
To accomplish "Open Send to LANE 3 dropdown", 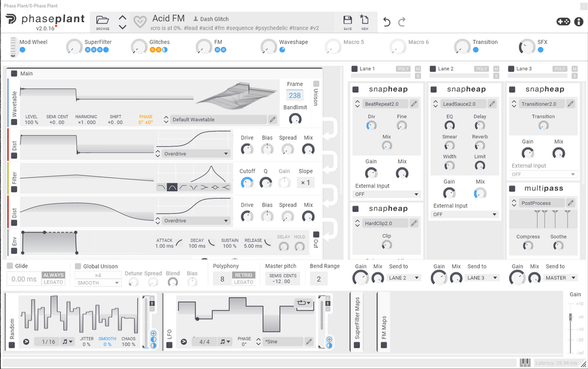I will (482, 278).
